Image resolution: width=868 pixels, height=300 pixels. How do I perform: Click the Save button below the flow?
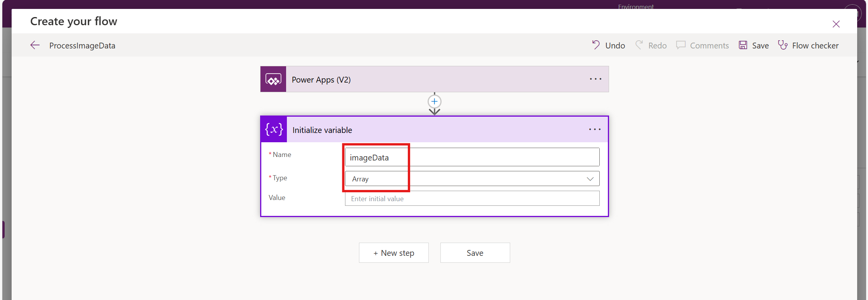click(x=475, y=253)
